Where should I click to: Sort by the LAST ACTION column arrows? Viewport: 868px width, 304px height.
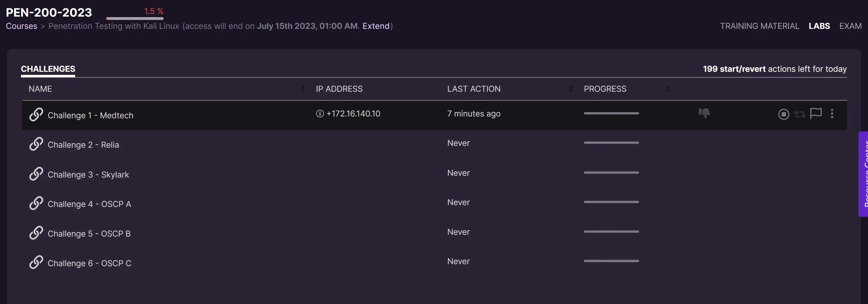pyautogui.click(x=571, y=89)
